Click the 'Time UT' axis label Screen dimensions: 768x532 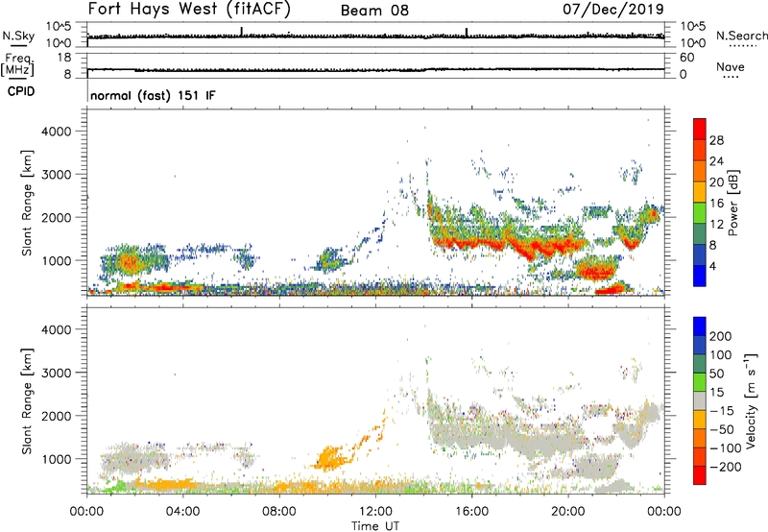375,526
